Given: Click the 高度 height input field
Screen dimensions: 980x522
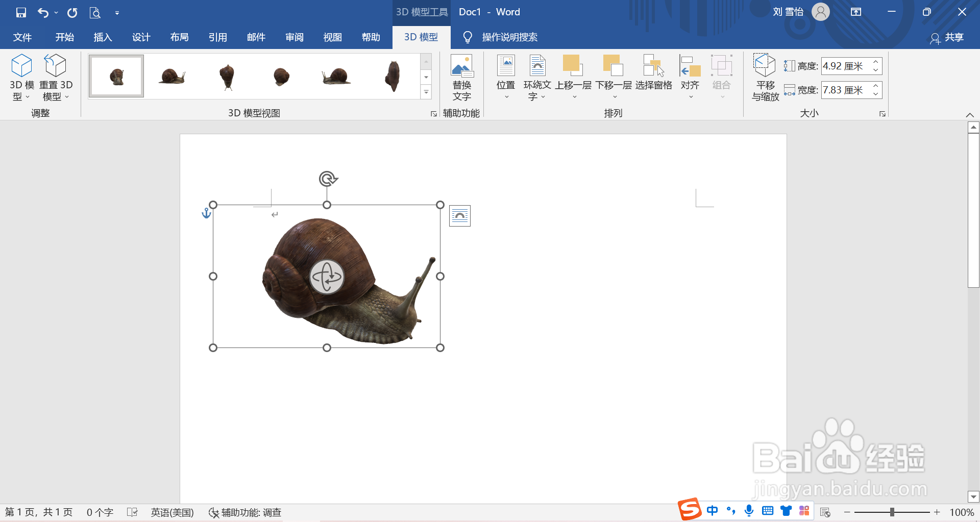Looking at the screenshot, I should (846, 66).
